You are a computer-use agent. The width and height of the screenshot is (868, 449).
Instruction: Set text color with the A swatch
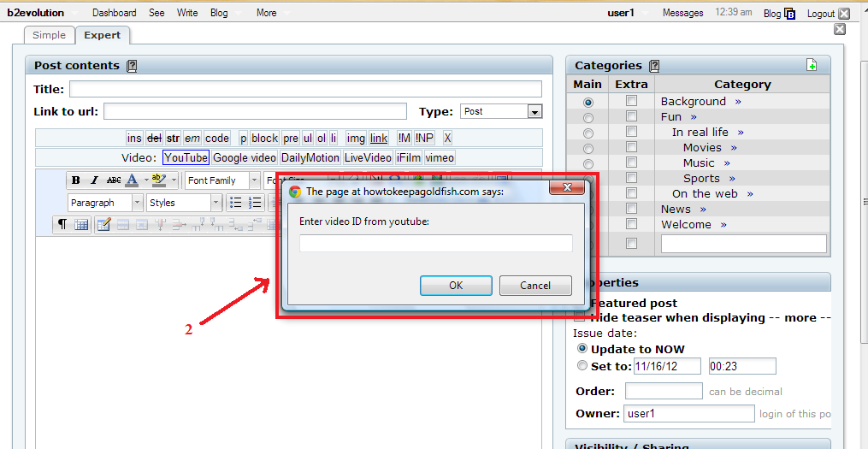pyautogui.click(x=132, y=180)
